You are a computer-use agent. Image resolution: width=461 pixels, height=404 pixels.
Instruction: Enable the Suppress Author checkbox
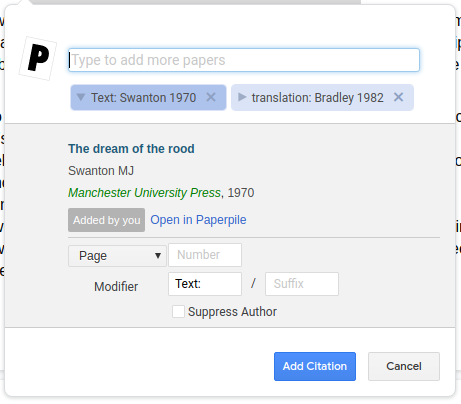click(x=178, y=312)
